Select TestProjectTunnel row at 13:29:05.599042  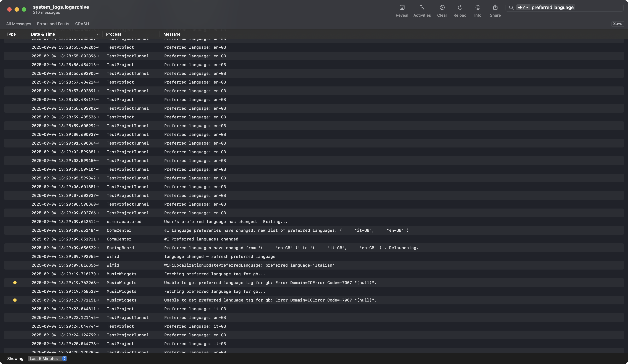click(x=314, y=178)
